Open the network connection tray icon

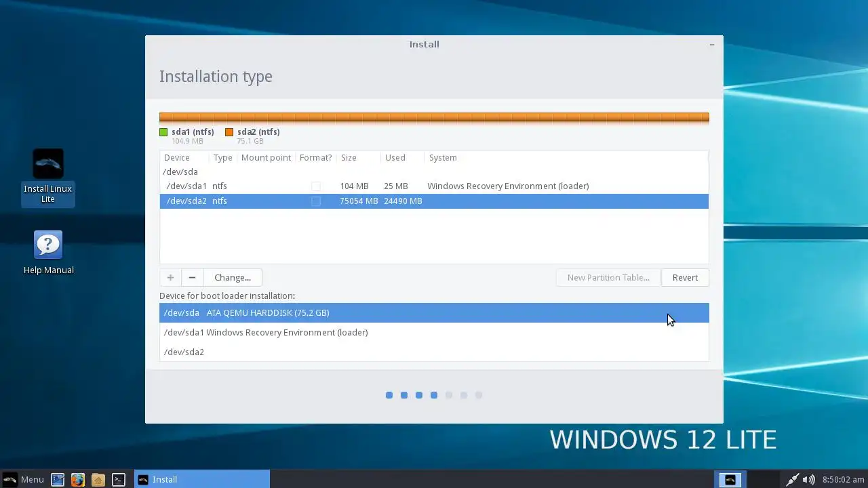(x=792, y=479)
